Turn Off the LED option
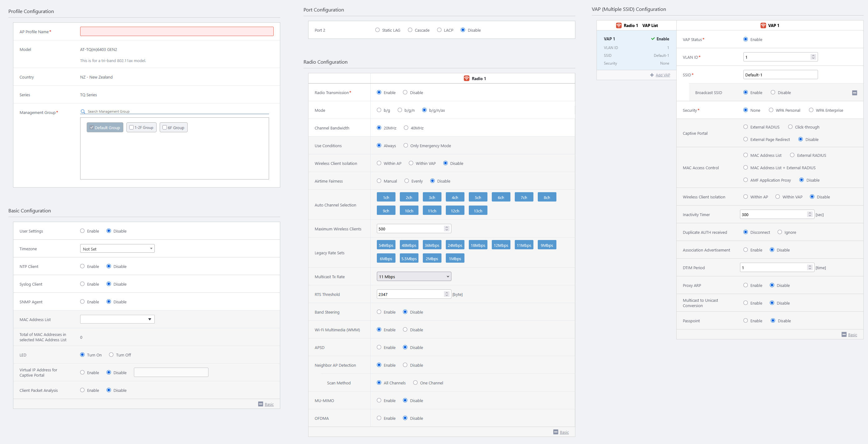Screen dimensions: 868x444 point(111,355)
